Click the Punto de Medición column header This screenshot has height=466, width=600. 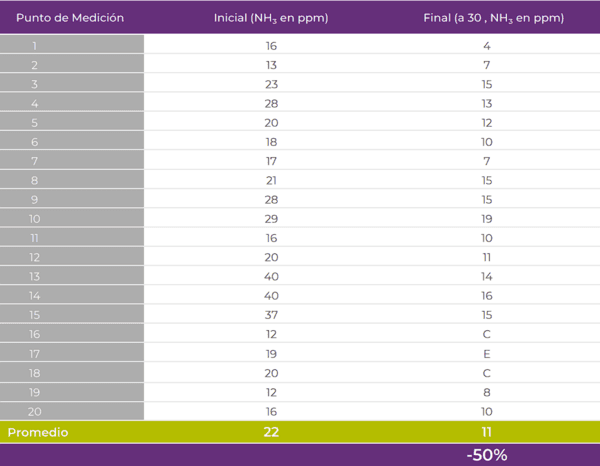pos(70,18)
